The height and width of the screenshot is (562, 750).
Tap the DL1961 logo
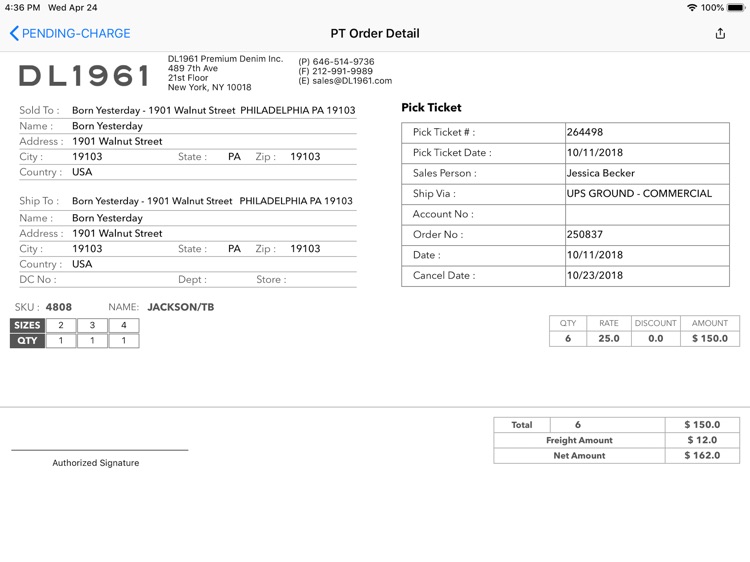84,76
